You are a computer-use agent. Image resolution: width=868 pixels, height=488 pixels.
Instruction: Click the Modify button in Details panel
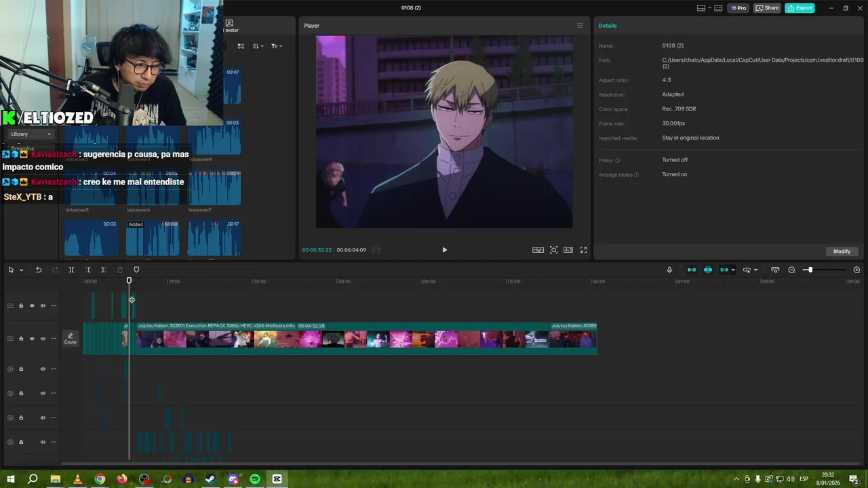tap(842, 251)
